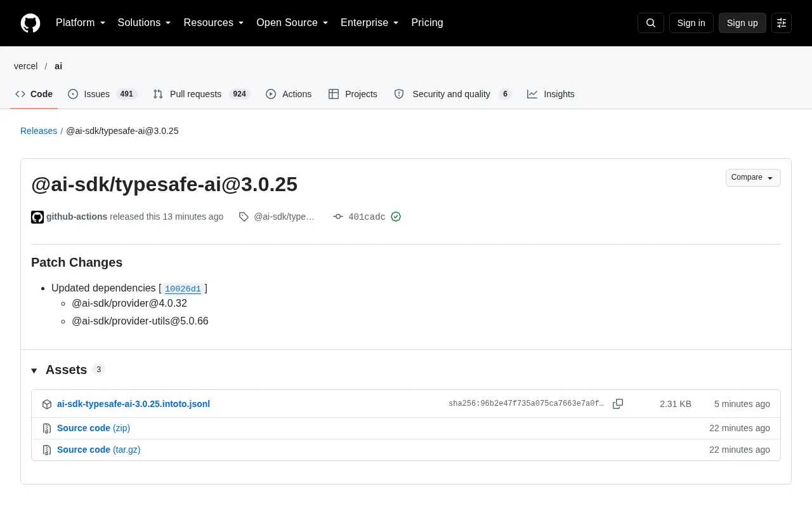Expand the Solutions menu
The width and height of the screenshot is (812, 508).
145,23
